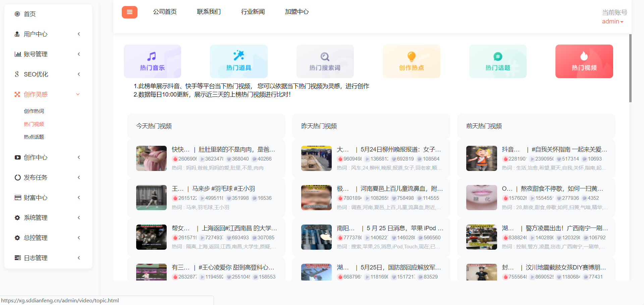Image resolution: width=644 pixels, height=305 pixels.
Task: Select the 热门搜索词 magnifier card
Action: (325, 61)
